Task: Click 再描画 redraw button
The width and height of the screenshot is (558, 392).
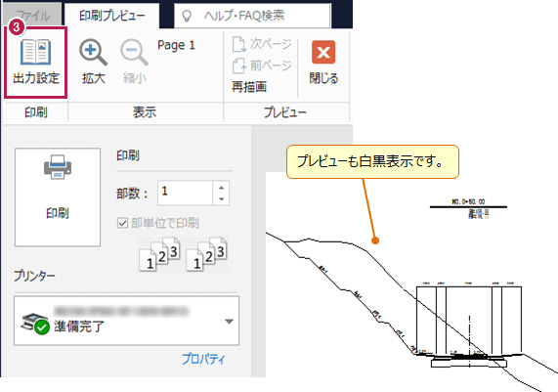Action: coord(249,87)
